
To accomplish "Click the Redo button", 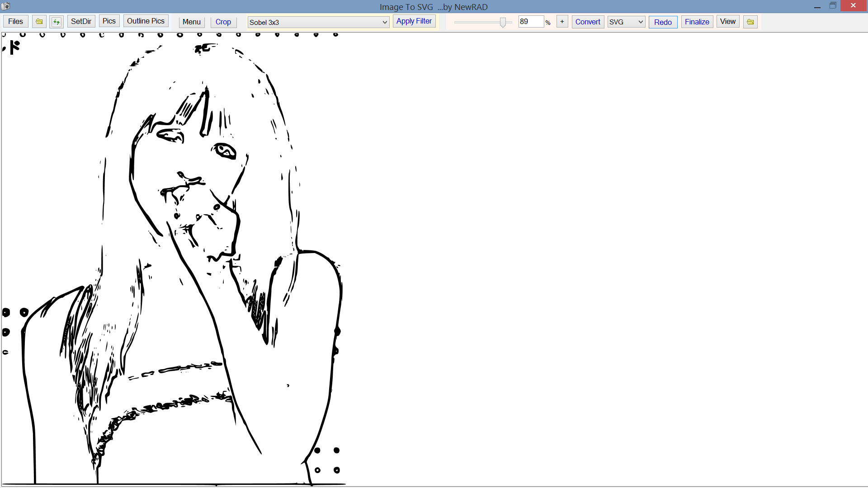I will pos(663,22).
